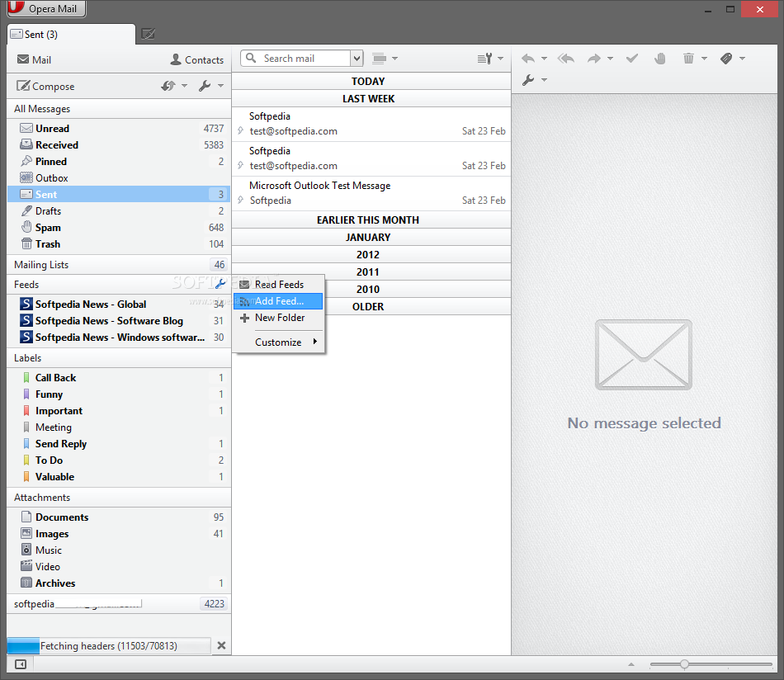Click the Reply arrow icon

(x=528, y=59)
